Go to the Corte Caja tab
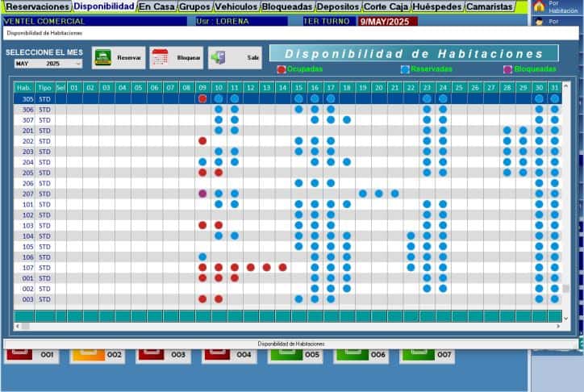 pos(386,6)
